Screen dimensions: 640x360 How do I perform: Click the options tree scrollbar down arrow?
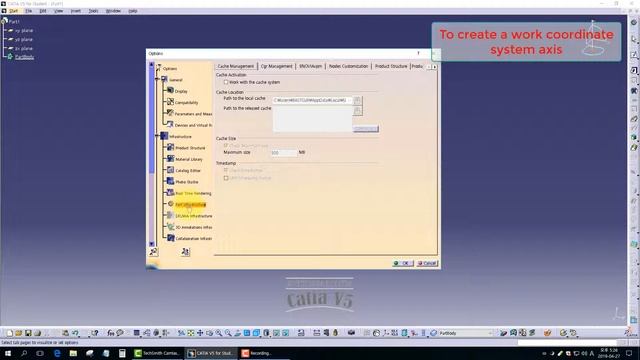pyautogui.click(x=151, y=244)
